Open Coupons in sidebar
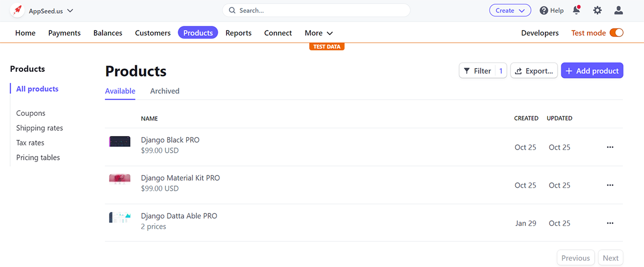The width and height of the screenshot is (644, 267). click(31, 113)
